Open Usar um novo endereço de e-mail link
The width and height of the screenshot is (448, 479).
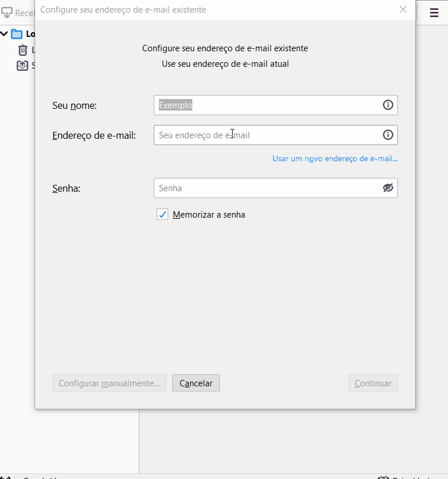[335, 158]
